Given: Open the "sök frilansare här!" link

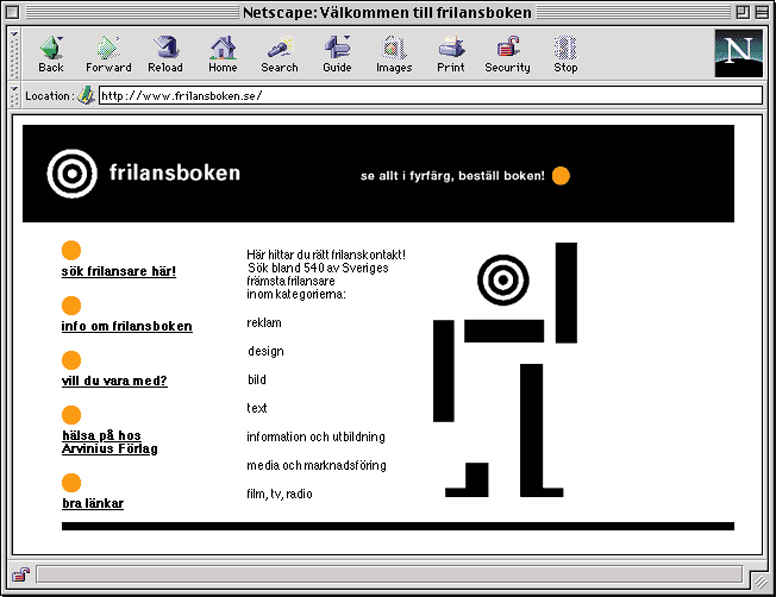Looking at the screenshot, I should 118,271.
